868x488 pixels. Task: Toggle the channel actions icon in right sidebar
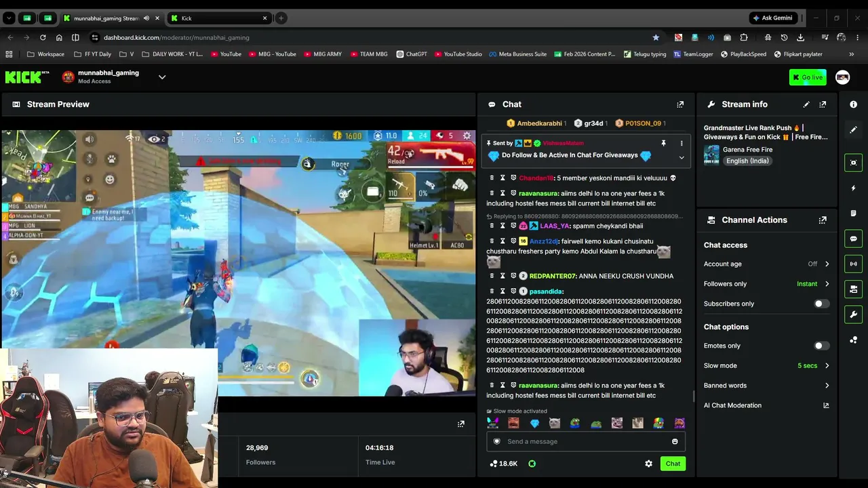(x=854, y=289)
